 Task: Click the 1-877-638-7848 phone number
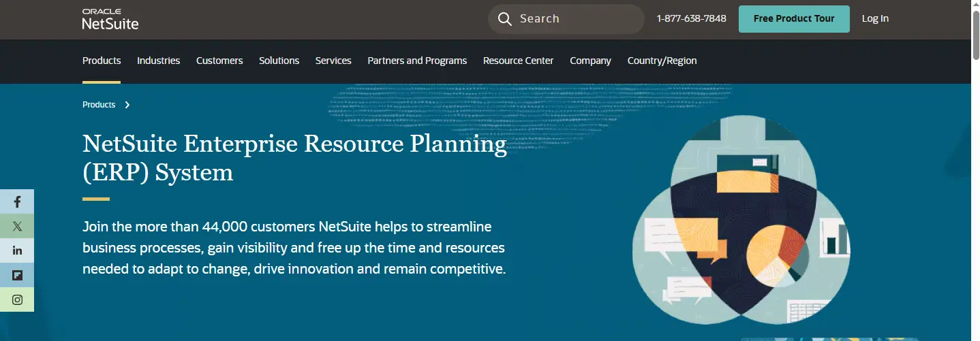pyautogui.click(x=691, y=19)
